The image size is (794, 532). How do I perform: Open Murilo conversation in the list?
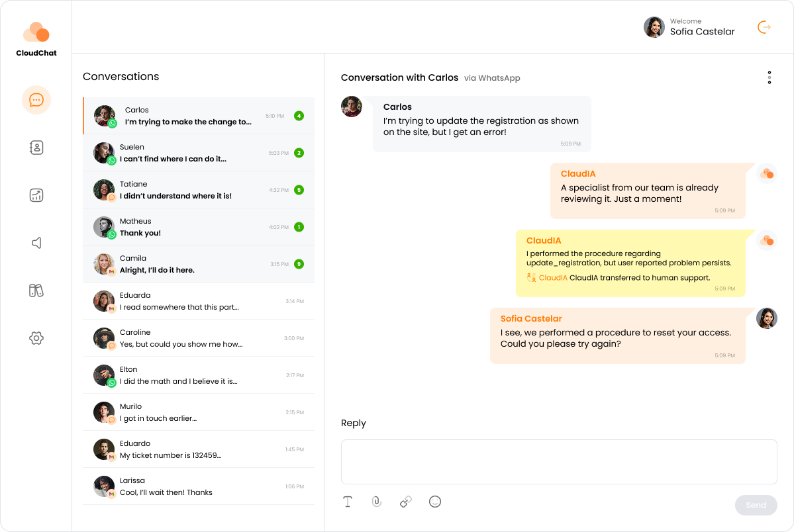point(199,412)
